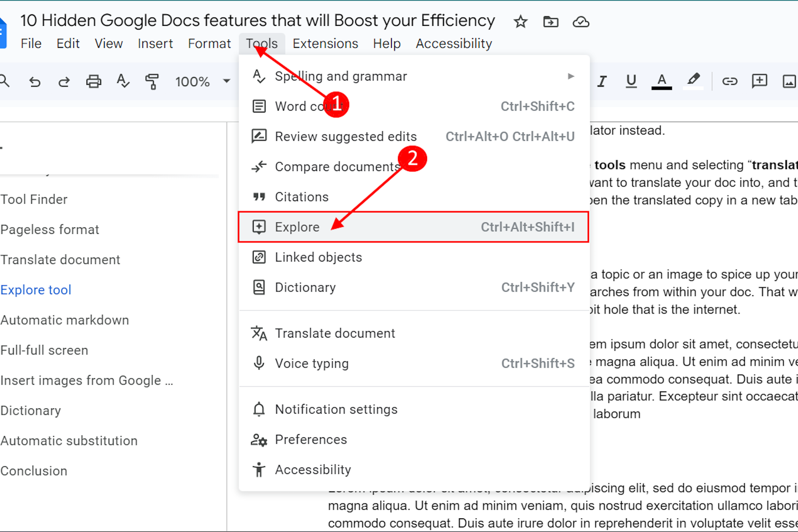Screen dimensions: 798x532
Task: Open the Extensions menu
Action: [325, 44]
